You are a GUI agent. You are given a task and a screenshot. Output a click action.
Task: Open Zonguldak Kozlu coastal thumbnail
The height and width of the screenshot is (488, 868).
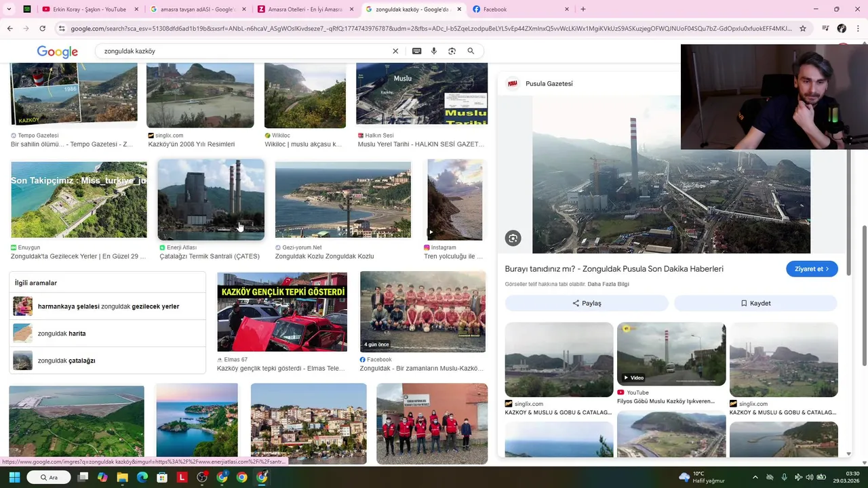pos(343,200)
